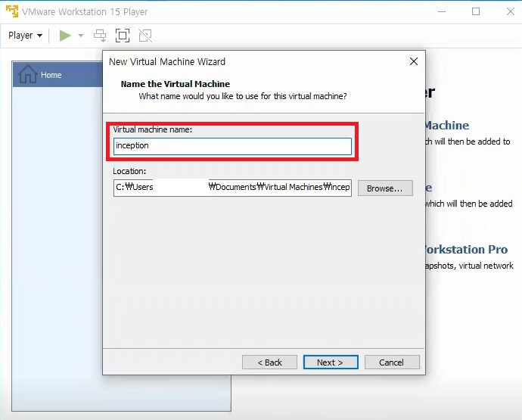Minimize the VMware Workstation Player window
Screen dimensions: 522x420
point(442,11)
